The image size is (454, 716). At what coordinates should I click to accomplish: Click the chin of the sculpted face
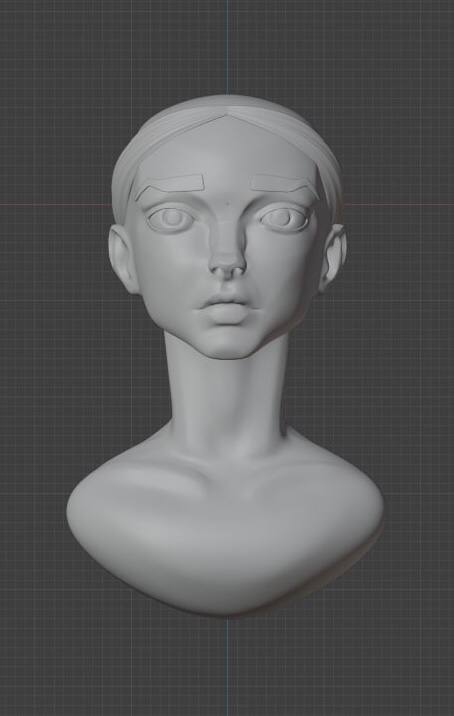[x=227, y=345]
